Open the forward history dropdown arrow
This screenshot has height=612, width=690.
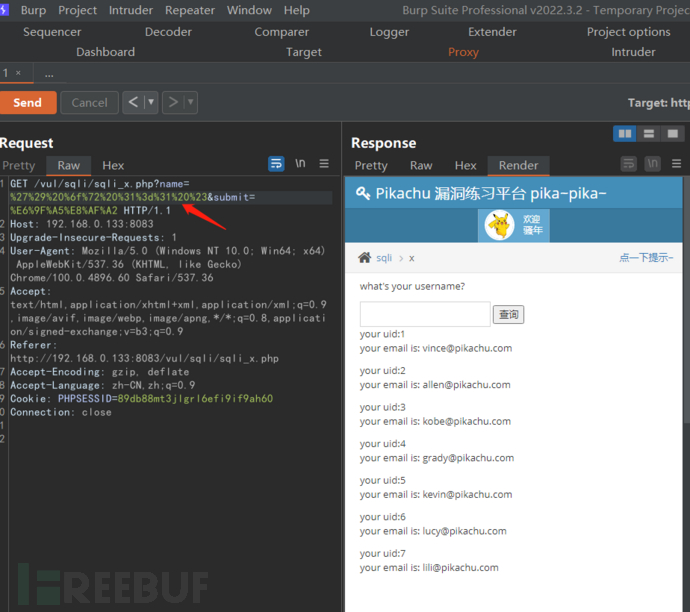[191, 103]
